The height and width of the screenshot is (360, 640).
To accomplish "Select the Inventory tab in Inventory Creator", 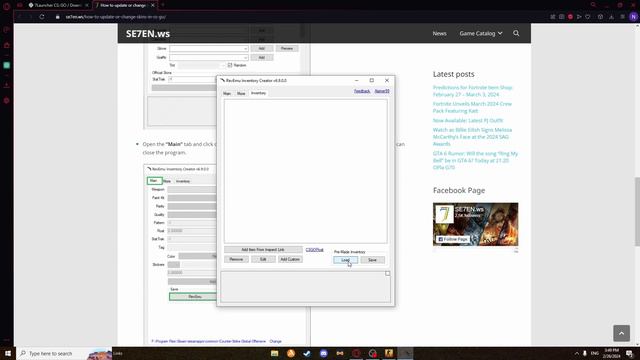I will (x=258, y=93).
